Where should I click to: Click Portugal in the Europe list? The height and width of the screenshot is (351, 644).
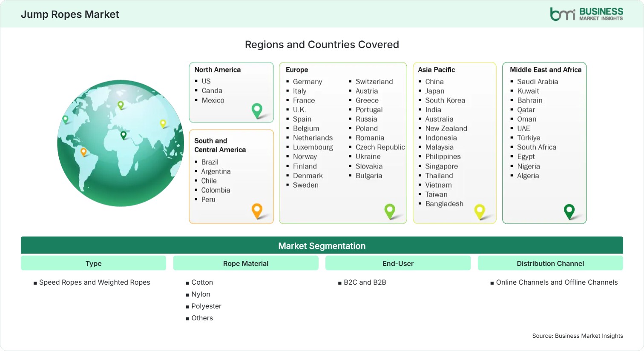(x=369, y=110)
